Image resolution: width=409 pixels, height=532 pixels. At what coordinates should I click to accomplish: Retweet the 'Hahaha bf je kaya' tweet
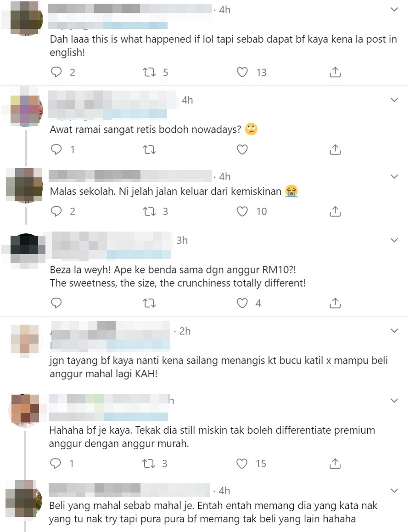click(x=149, y=464)
